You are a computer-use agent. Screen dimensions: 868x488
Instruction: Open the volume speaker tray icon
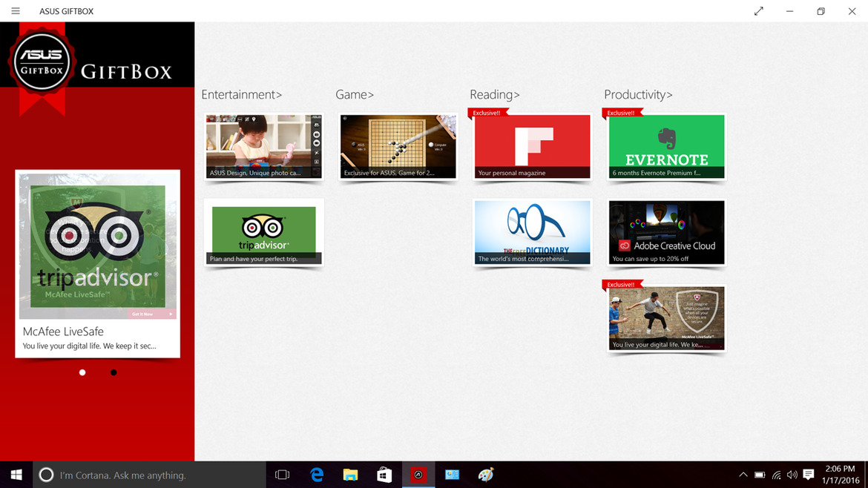[x=792, y=475]
